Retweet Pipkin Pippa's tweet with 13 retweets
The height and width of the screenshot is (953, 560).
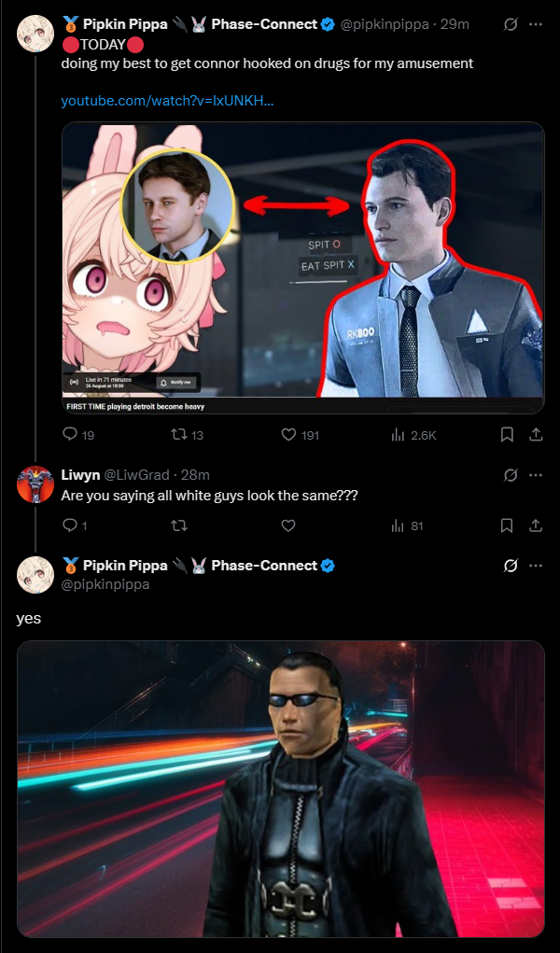[x=179, y=435]
